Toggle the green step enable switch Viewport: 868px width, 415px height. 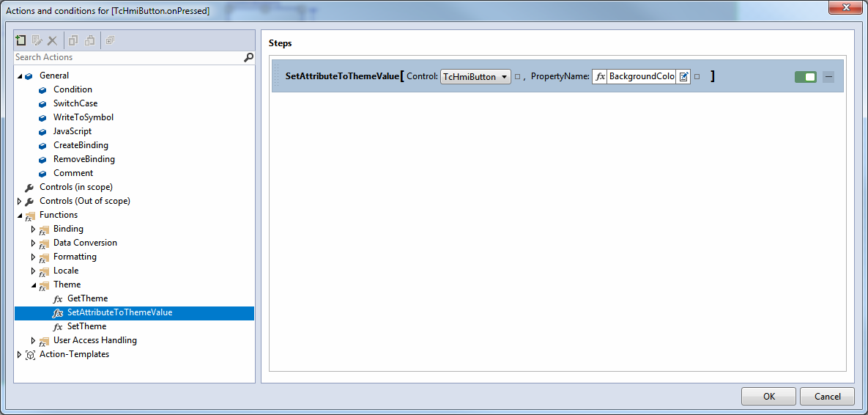tap(806, 77)
